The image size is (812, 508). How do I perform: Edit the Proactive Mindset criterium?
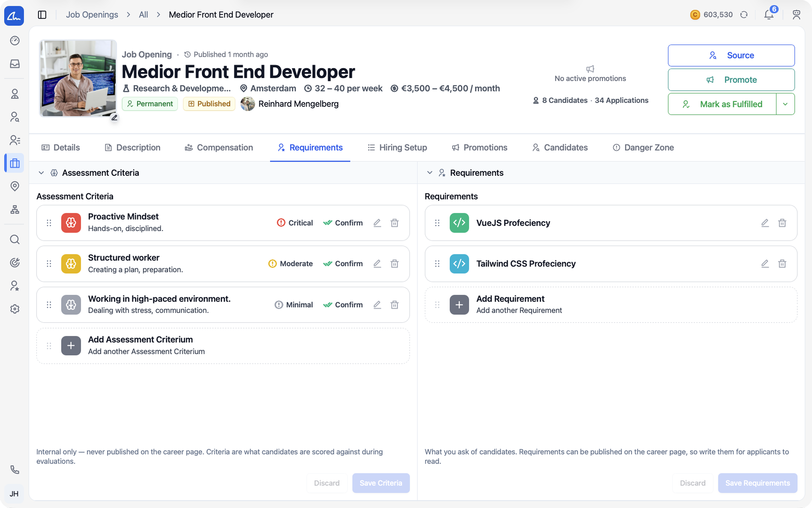[x=377, y=223]
